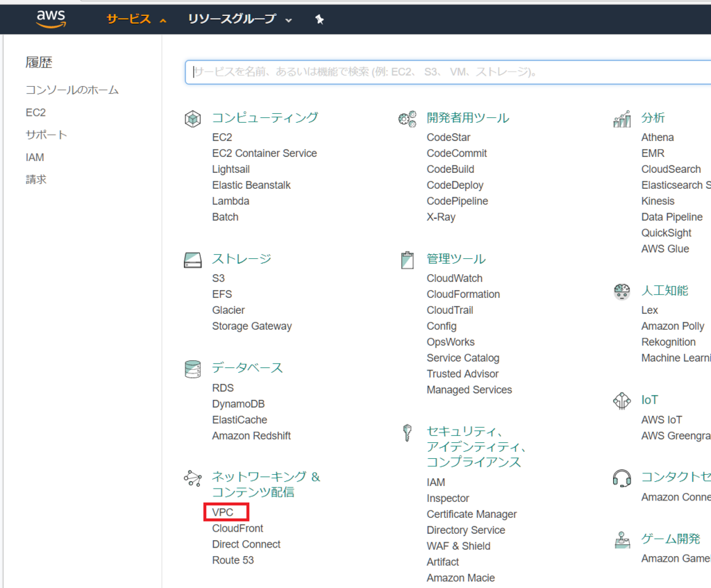Screen dimensions: 711x588
Task: Go to Lambda service
Action: [231, 201]
